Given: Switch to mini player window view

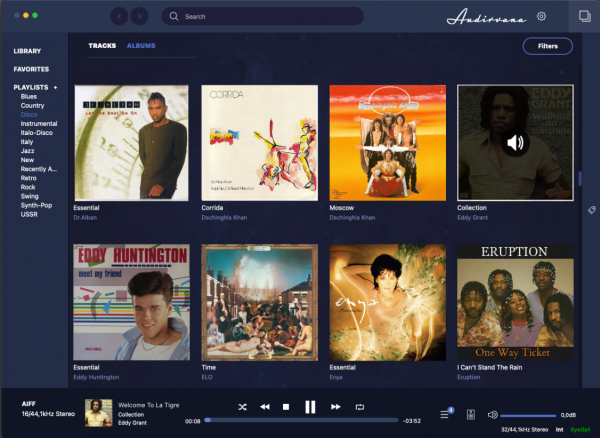Looking at the screenshot, I should click(x=584, y=16).
